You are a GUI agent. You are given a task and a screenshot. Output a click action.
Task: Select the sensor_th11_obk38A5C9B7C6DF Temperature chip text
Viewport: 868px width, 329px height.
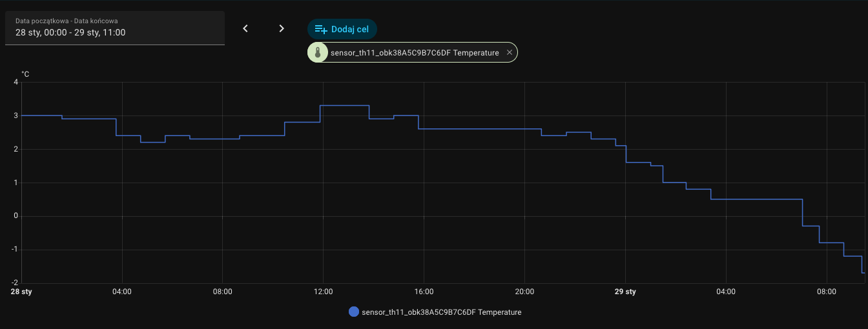click(x=414, y=53)
